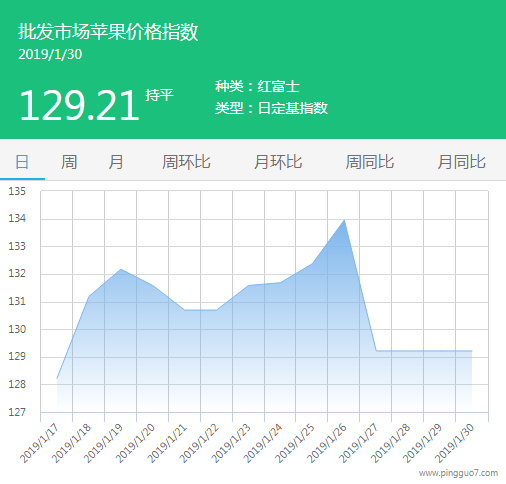
Task: Click the 类型：日定基指数 label
Action: [271, 108]
